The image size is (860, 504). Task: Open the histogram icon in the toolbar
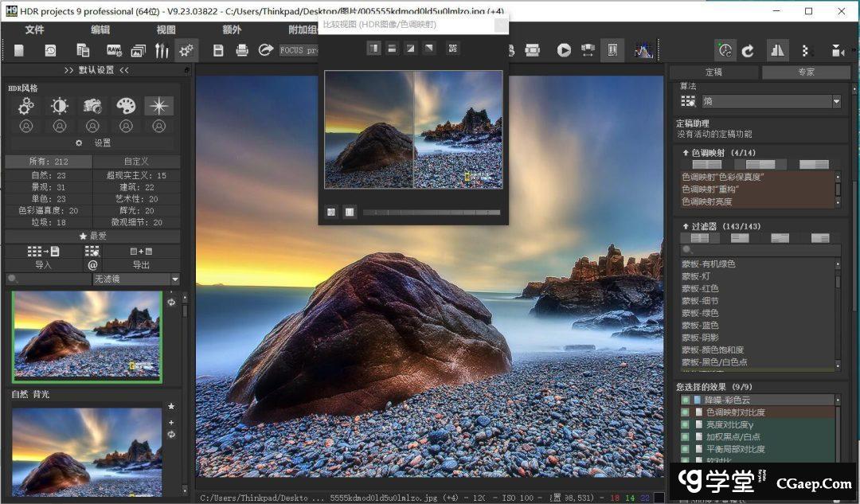click(643, 50)
